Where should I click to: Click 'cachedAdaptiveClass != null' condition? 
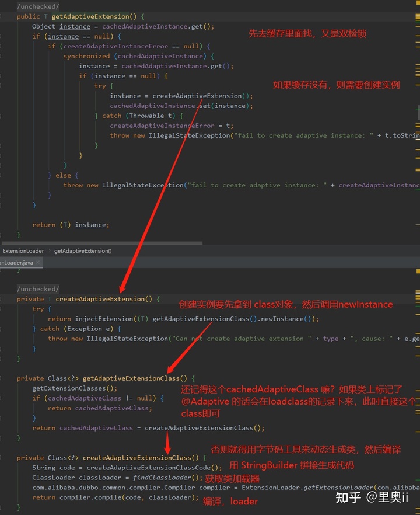coord(100,398)
